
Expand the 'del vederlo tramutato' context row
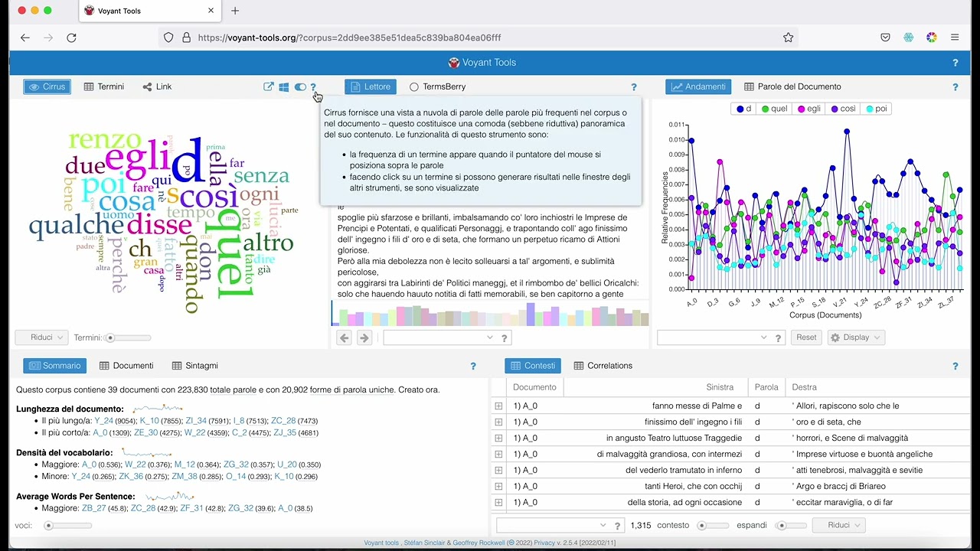(498, 471)
